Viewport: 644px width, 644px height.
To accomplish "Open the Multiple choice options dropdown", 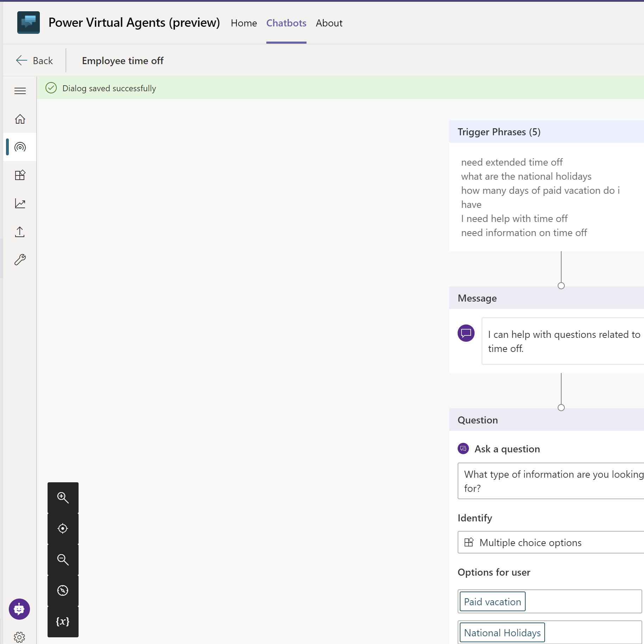I will coord(551,542).
